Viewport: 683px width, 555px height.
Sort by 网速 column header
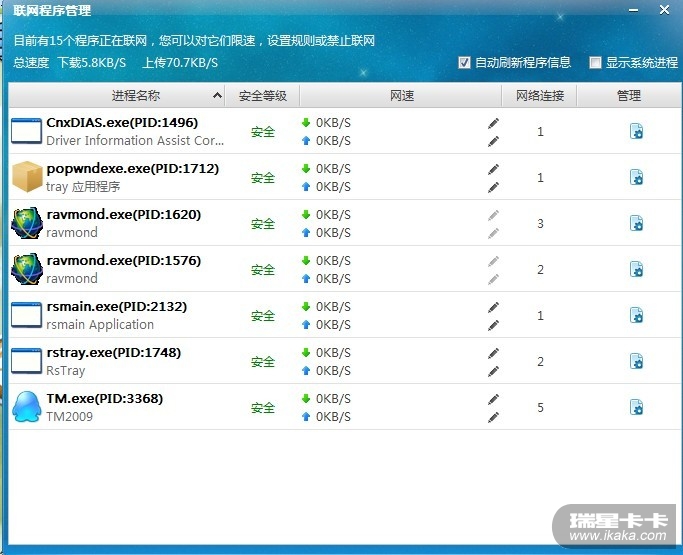coord(401,95)
